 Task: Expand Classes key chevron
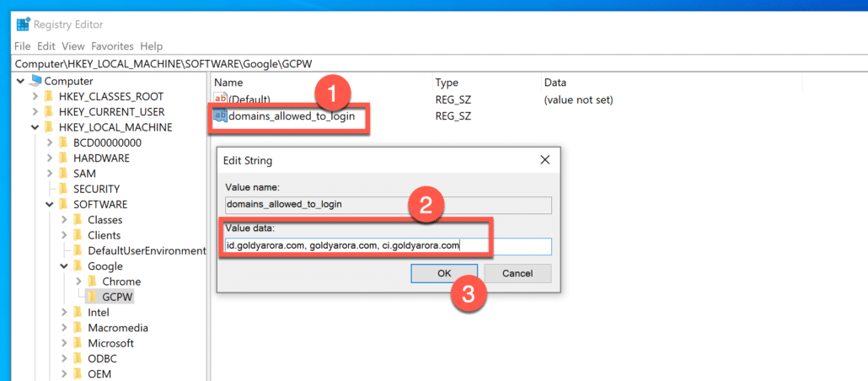click(64, 220)
